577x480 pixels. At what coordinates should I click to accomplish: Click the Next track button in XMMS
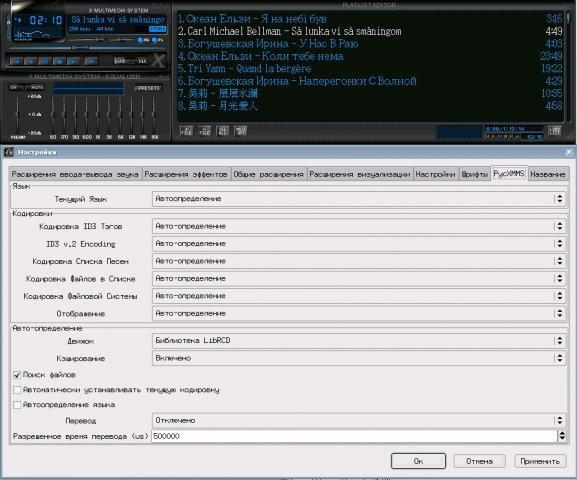(74, 61)
